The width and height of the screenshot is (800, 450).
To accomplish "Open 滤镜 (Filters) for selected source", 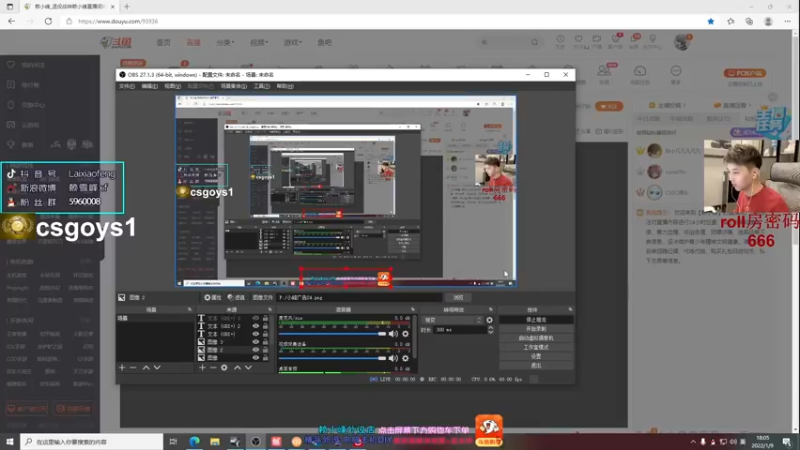I will 236,297.
